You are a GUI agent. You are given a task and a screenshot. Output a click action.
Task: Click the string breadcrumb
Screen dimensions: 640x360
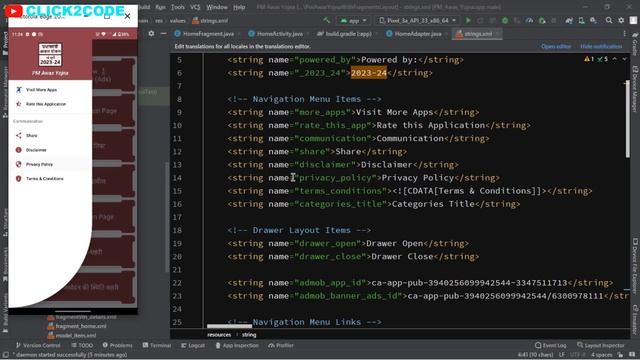tap(249, 335)
